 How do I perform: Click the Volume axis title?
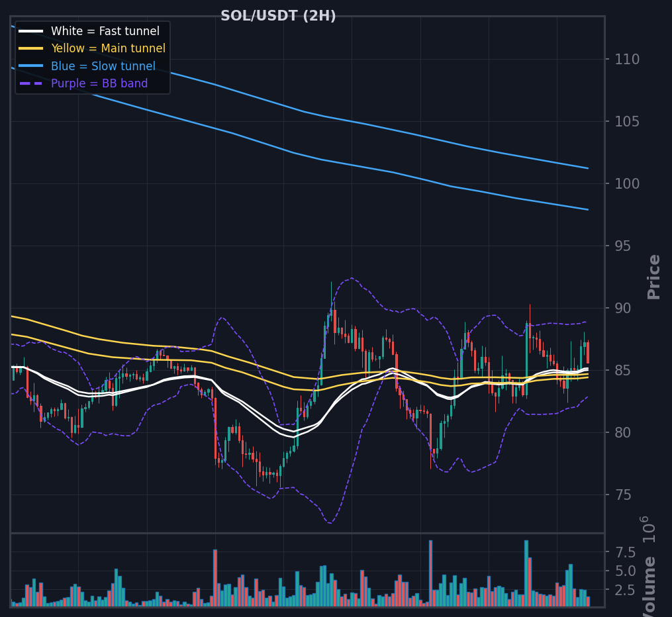click(649, 586)
